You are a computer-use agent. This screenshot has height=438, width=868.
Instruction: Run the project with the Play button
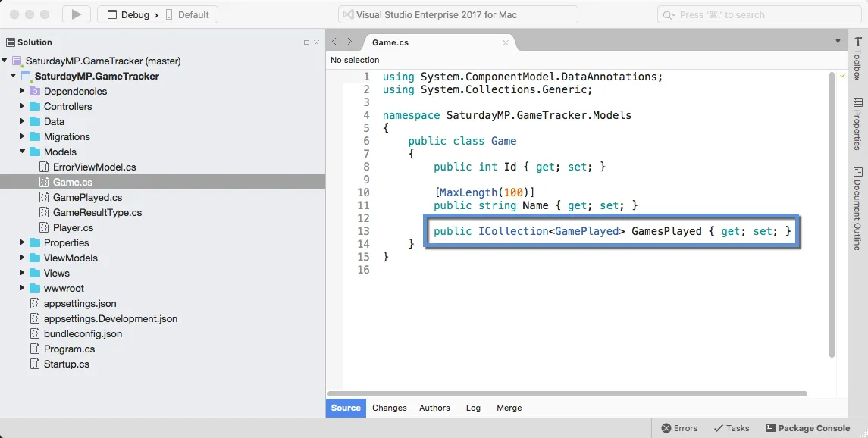click(77, 15)
